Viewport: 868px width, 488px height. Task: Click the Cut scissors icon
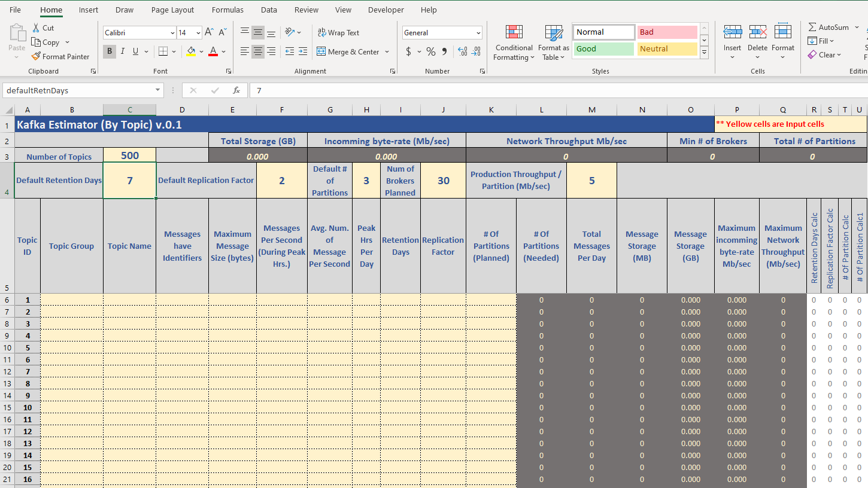36,28
